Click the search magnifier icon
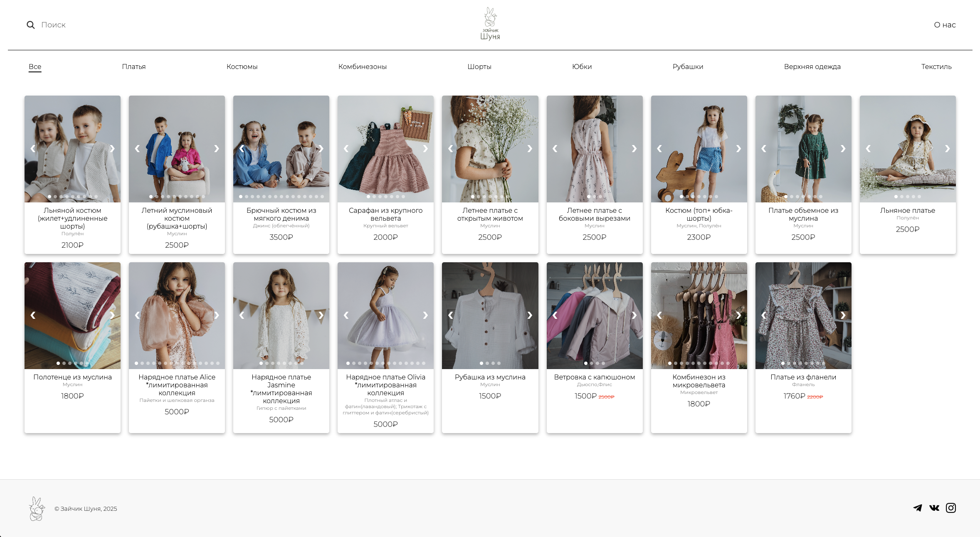The width and height of the screenshot is (980, 537). click(30, 25)
